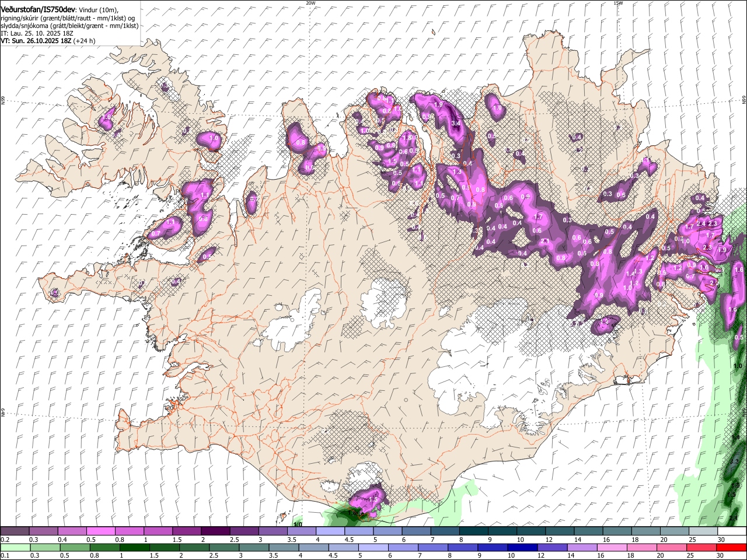The height and width of the screenshot is (560, 747).
Task: Click the pale lavender 4 mm snow-scale swatch
Action: pos(330,531)
